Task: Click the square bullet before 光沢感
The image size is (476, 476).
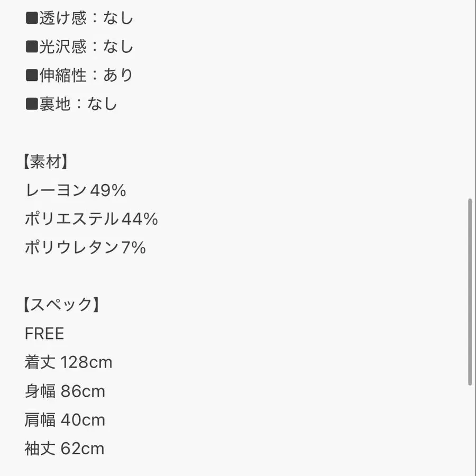Action: tap(32, 47)
